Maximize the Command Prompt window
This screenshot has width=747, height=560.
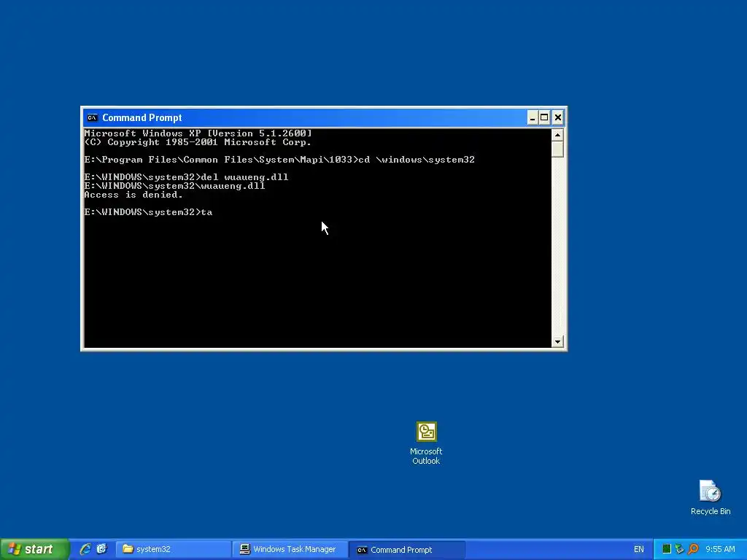click(544, 117)
